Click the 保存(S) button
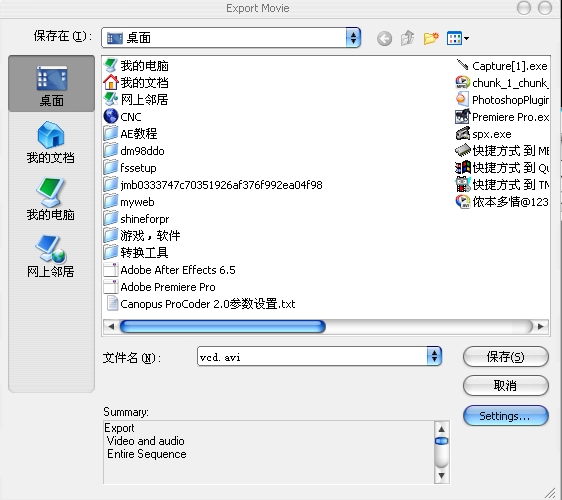This screenshot has height=500, width=562. point(505,357)
